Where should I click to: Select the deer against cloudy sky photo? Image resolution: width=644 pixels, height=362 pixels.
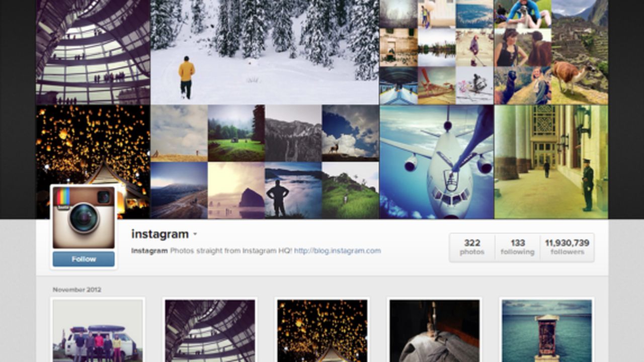(x=350, y=133)
